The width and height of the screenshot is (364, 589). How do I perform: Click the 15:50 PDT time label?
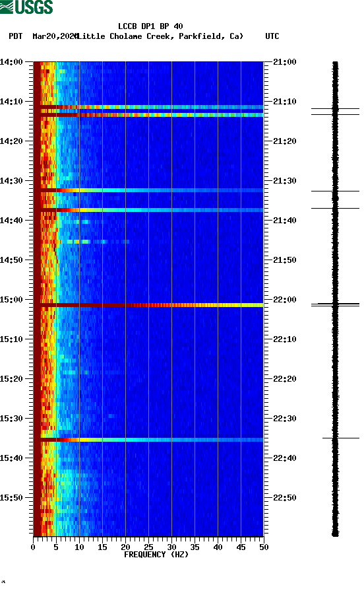click(11, 498)
